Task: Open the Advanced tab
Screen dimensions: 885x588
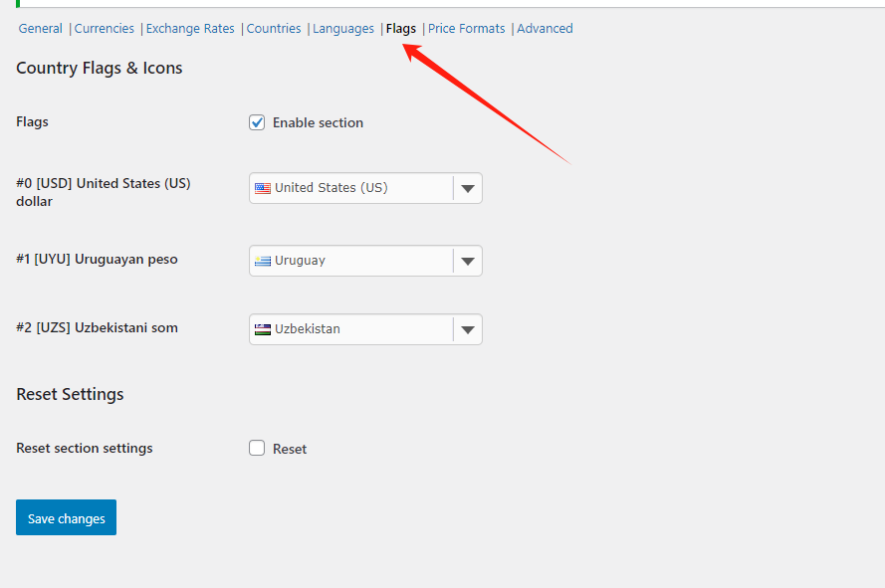Action: click(545, 28)
